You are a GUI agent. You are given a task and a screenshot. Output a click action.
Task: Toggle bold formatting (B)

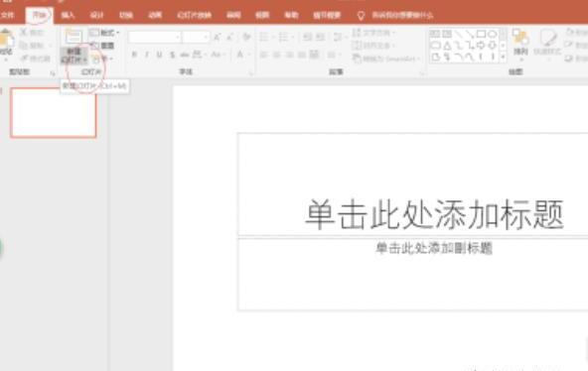coord(134,55)
